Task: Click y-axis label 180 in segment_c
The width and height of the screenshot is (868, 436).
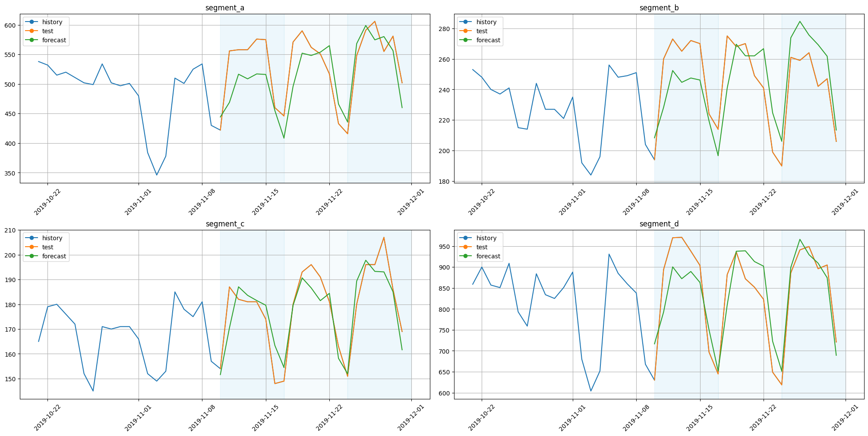Action: click(11, 305)
